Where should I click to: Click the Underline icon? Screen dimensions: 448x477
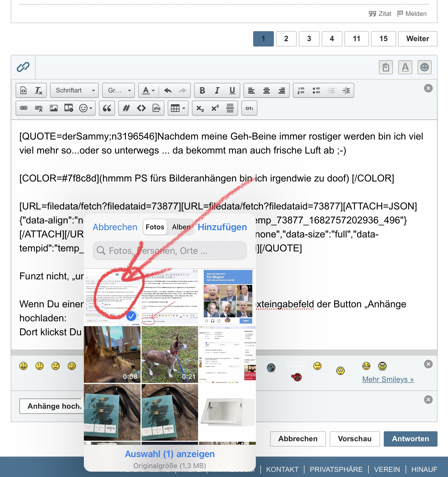tap(232, 91)
